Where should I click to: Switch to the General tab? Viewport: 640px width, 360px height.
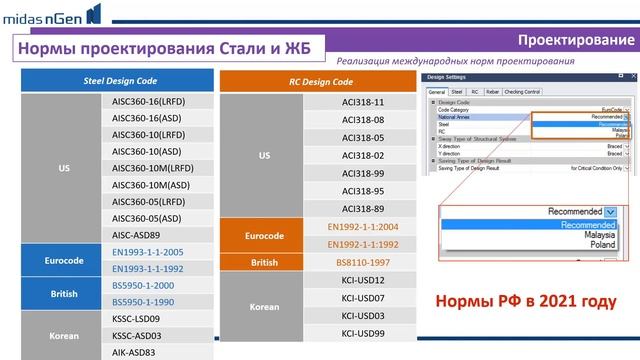tap(436, 92)
